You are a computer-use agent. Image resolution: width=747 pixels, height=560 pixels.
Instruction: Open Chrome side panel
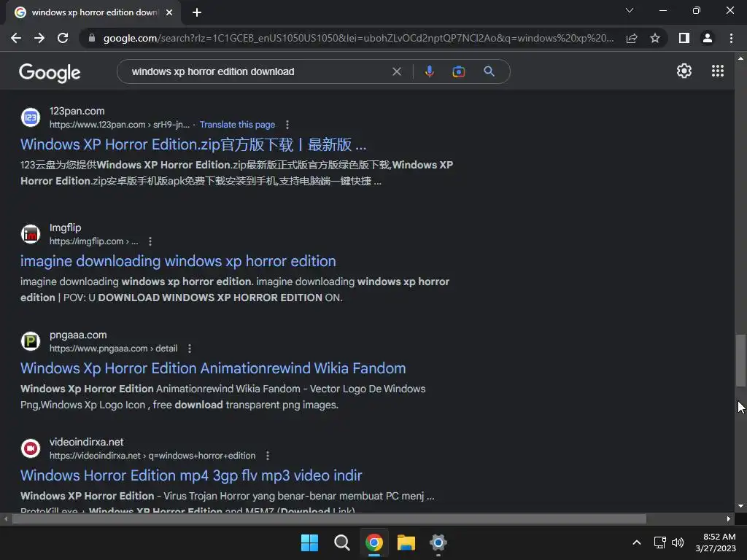[684, 38]
